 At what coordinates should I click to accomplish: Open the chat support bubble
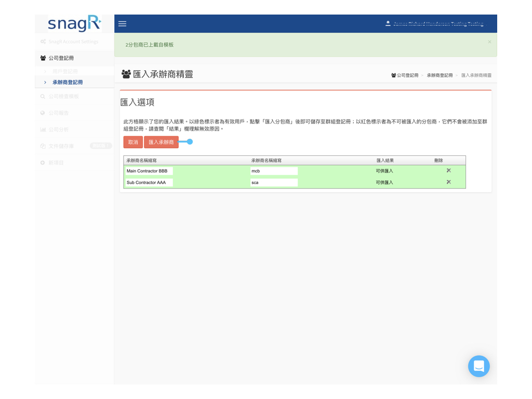(x=478, y=366)
